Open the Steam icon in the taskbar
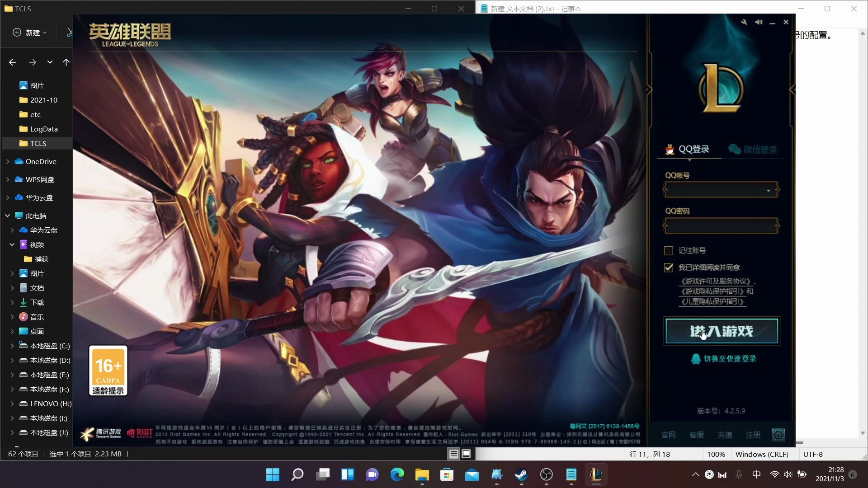The image size is (868, 488). (x=521, y=474)
